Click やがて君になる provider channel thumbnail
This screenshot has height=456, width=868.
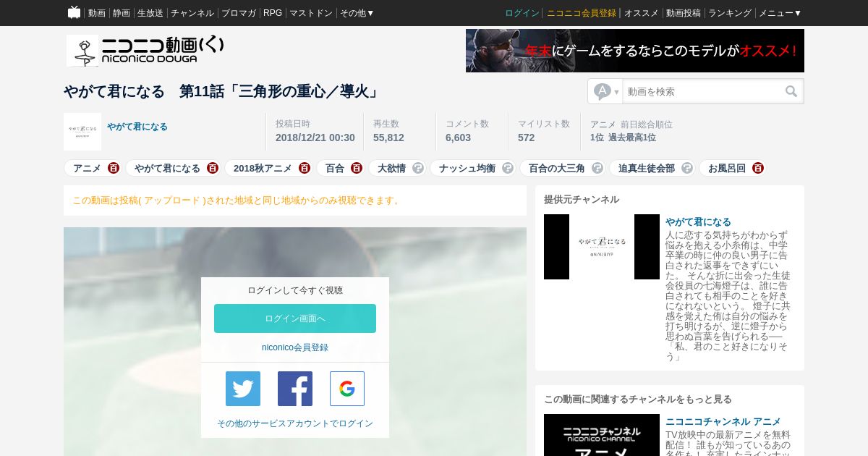602,247
